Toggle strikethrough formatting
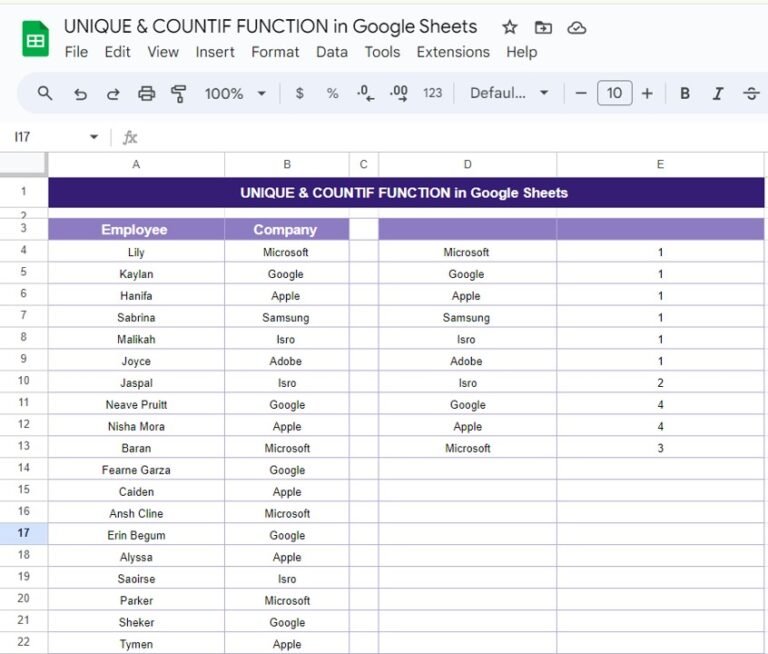 pyautogui.click(x=751, y=93)
